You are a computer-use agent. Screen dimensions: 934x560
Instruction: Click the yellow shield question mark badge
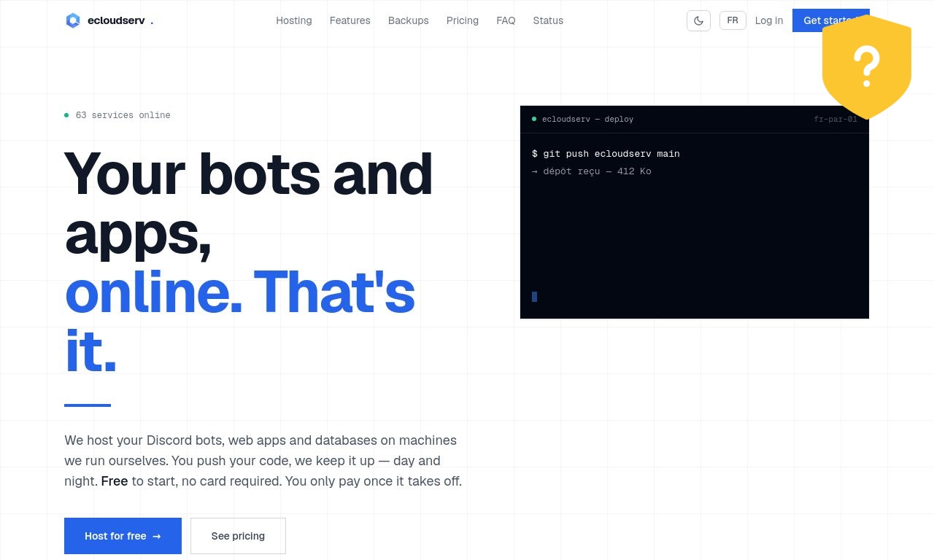(x=867, y=66)
